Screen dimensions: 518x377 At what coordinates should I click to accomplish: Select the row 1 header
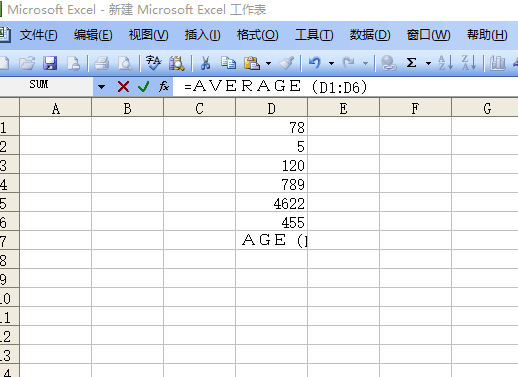coord(9,127)
